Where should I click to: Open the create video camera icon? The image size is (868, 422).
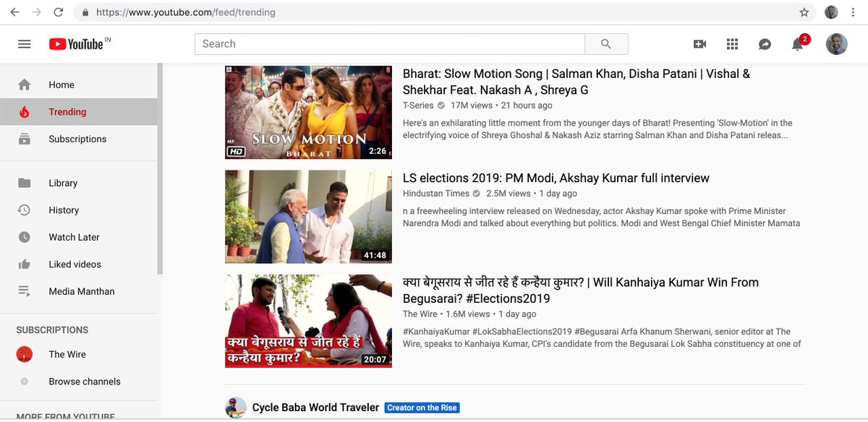point(699,44)
